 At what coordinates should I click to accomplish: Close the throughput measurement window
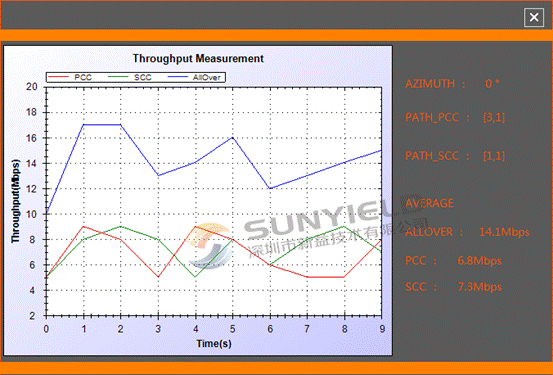pyautogui.click(x=534, y=17)
